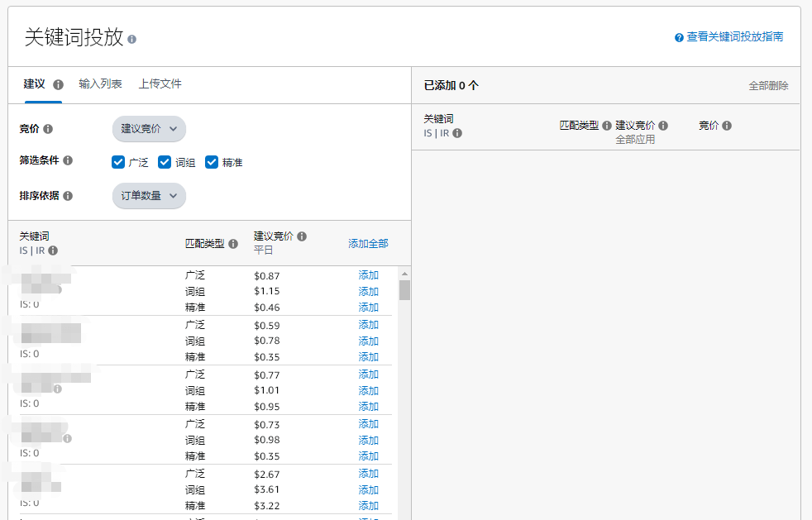Add the $0.87 广泛 keyword row
The height and width of the screenshot is (520, 812).
[x=368, y=275]
